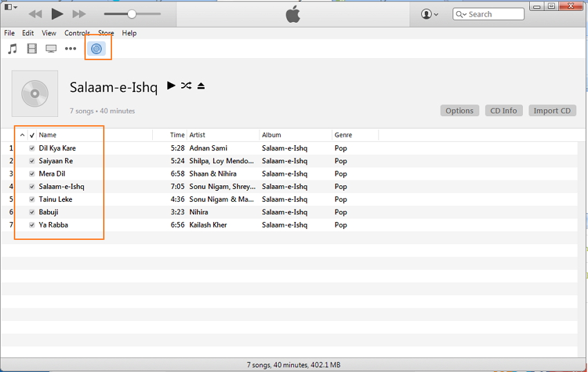
Task: Open the View menu
Action: 49,33
